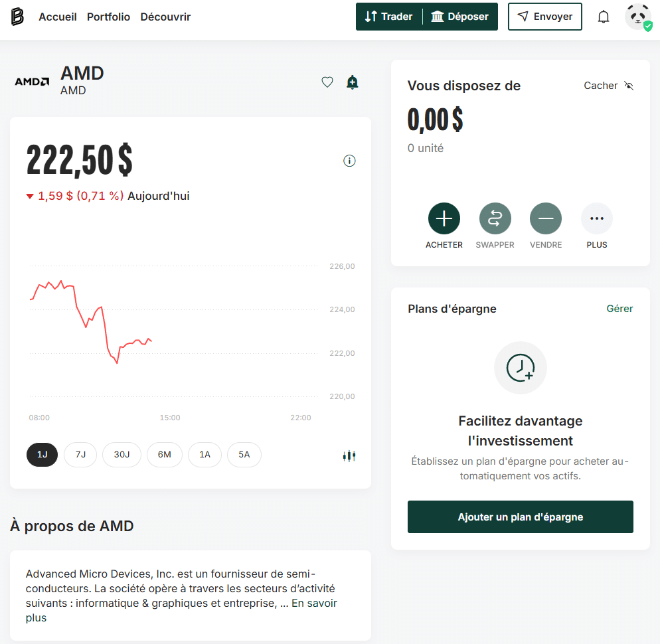Image resolution: width=660 pixels, height=644 pixels.
Task: Go to the Portfolio menu item
Action: point(108,17)
